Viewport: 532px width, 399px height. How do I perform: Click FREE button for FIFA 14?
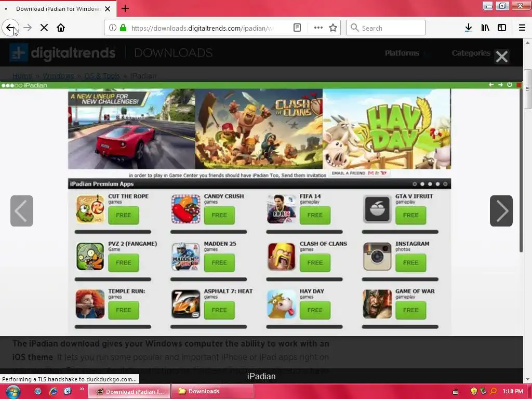point(315,215)
